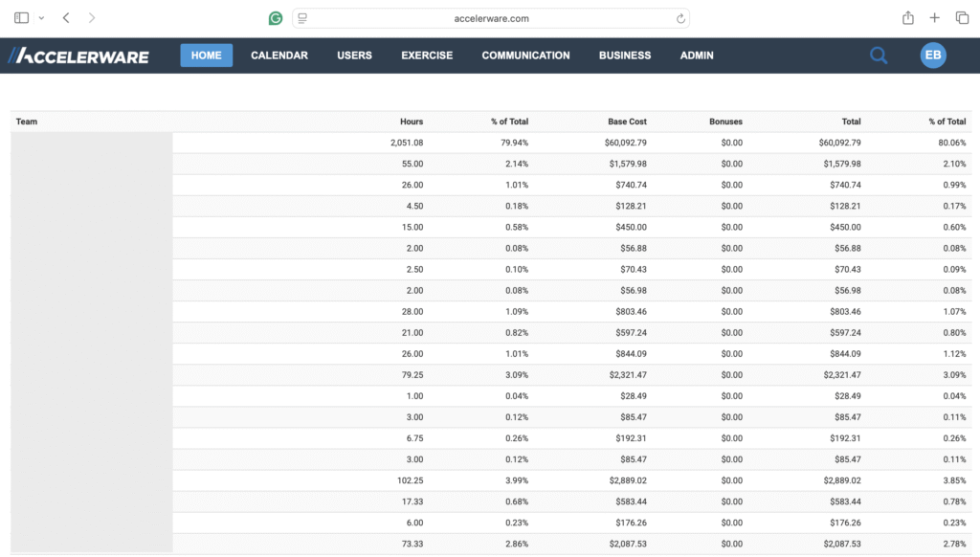This screenshot has width=980, height=557.
Task: Open the USERS menu
Action: (354, 56)
